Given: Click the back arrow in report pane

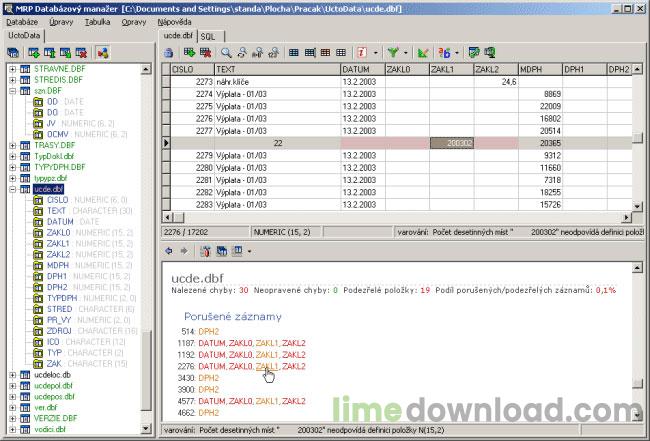Looking at the screenshot, I should pyautogui.click(x=168, y=250).
